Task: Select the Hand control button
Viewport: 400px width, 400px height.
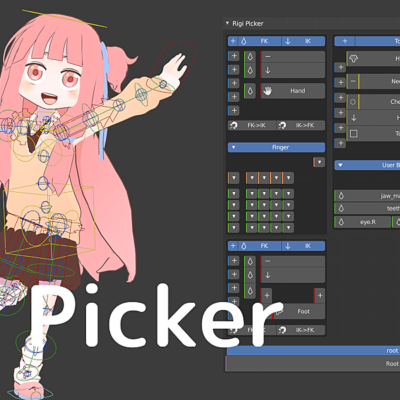Action: [292, 91]
